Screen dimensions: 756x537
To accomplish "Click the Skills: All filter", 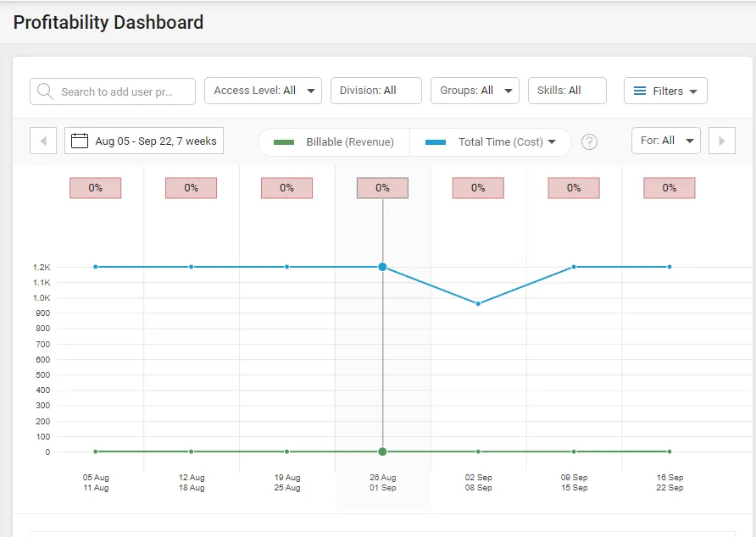I will 567,90.
